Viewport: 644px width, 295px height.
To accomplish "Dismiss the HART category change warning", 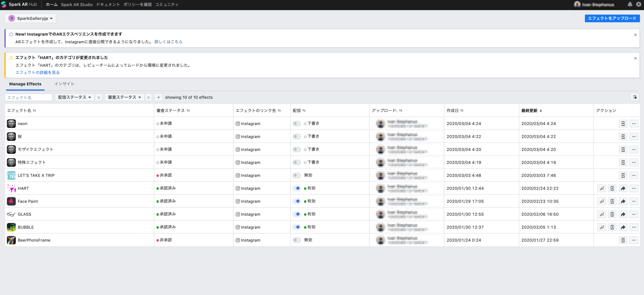I will pos(635,58).
